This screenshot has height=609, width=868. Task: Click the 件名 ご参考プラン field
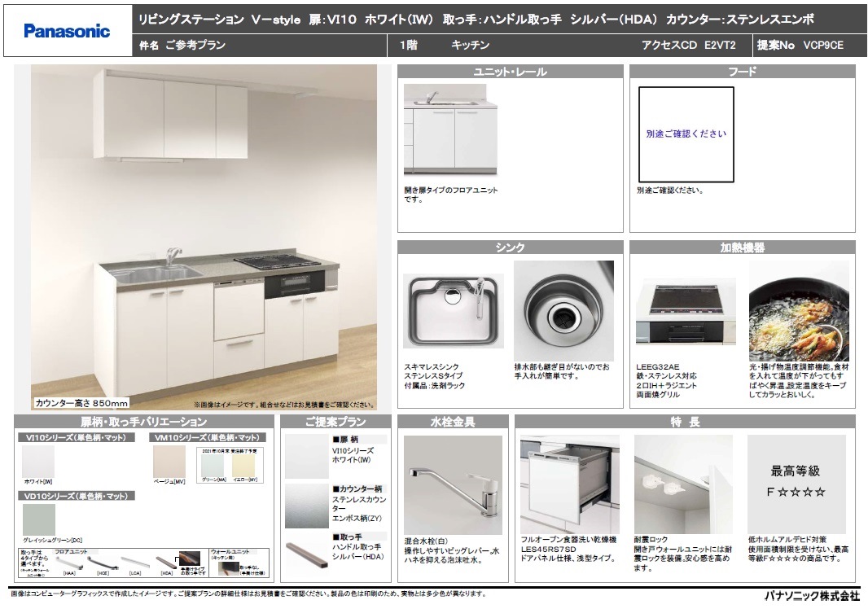[182, 46]
